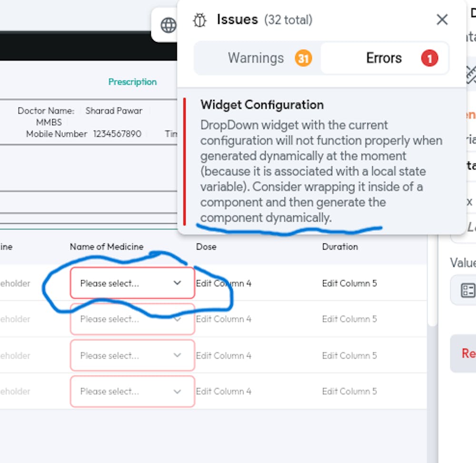This screenshot has width=476, height=463.
Task: Expand the second-row Please select dropdown
Action: [132, 319]
